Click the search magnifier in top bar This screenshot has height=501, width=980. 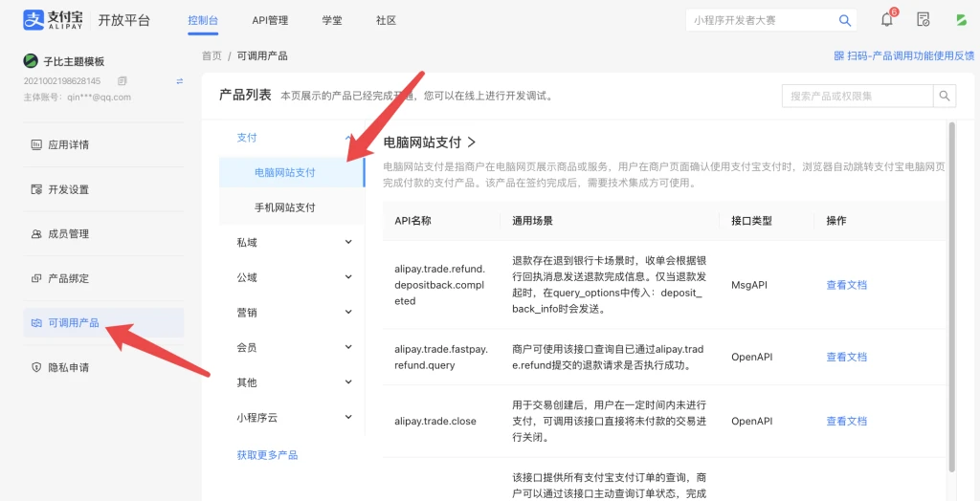(845, 20)
